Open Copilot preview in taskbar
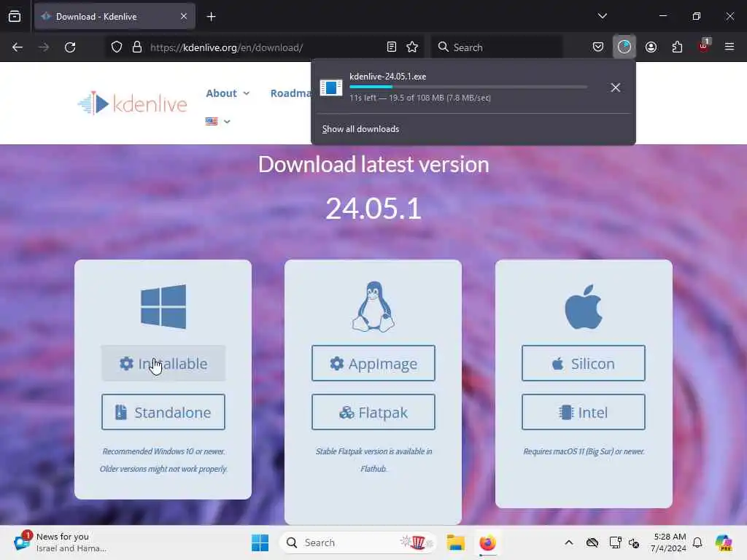747x560 pixels. coord(724,542)
